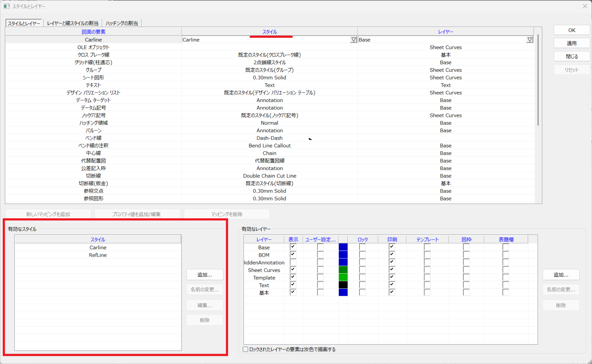Click 追加 button beside styles list
Screen dimensions: 592x364
(x=205, y=275)
